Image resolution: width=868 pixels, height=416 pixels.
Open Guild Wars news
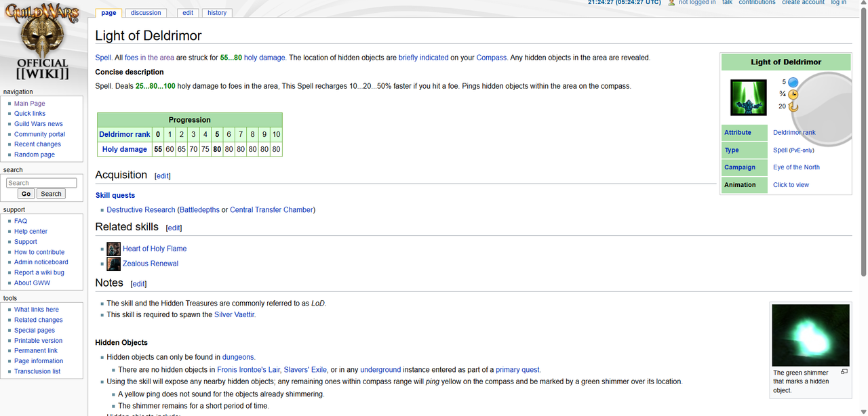[39, 124]
